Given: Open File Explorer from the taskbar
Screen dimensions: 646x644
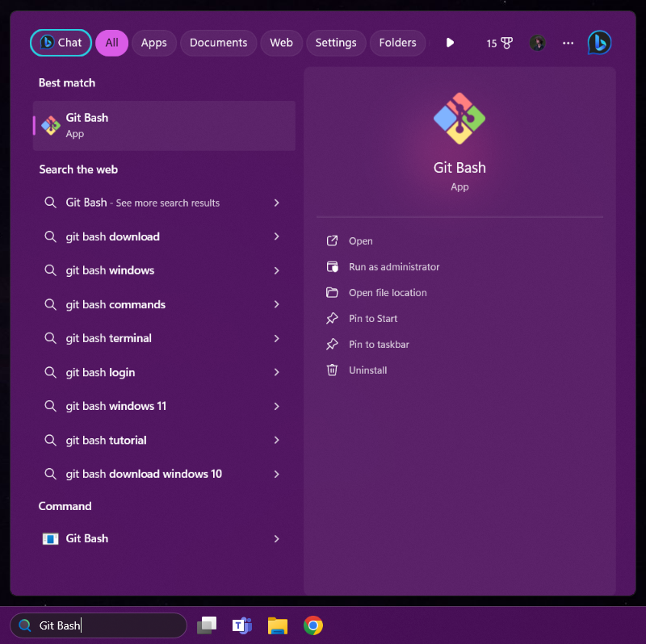Looking at the screenshot, I should (x=277, y=625).
